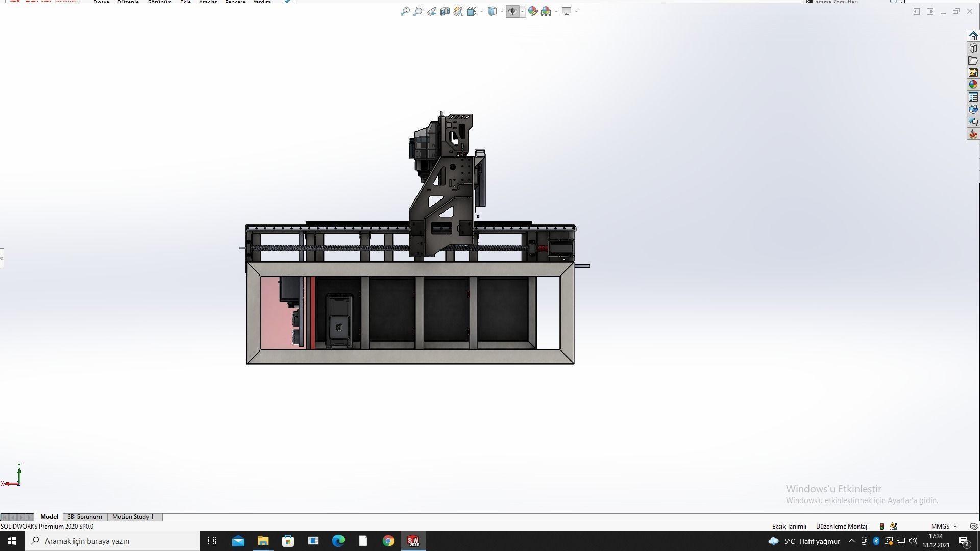Viewport: 980px width, 551px height.
Task: Select the Edit Appearance icon
Action: (532, 11)
